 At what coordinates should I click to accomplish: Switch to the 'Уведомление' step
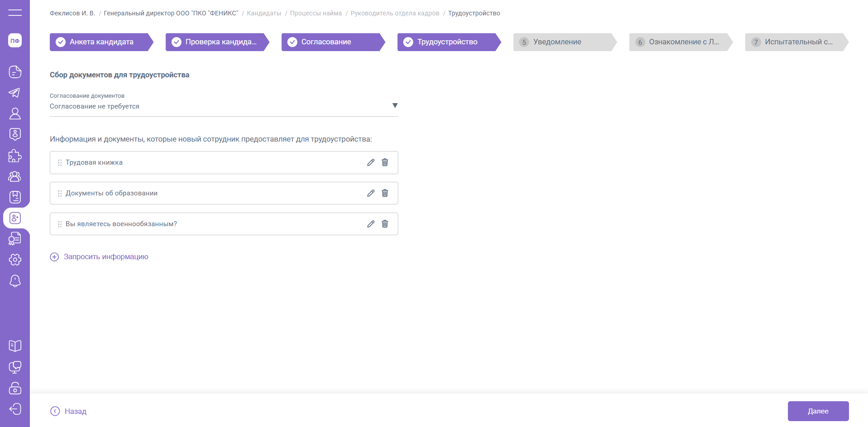click(x=564, y=42)
